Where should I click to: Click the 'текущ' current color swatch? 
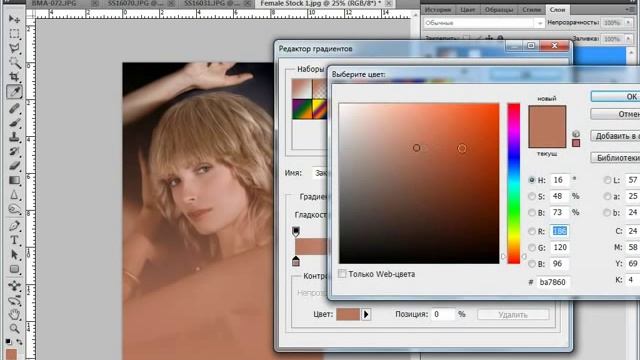[x=547, y=137]
